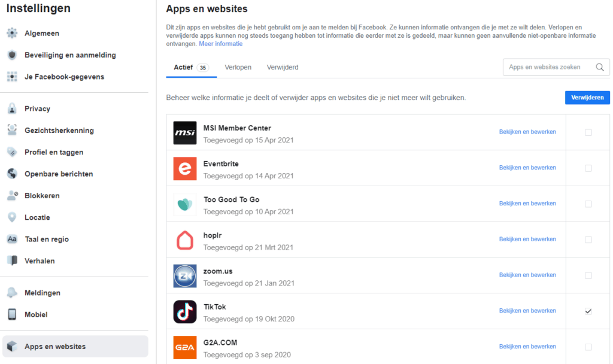Screen dimensions: 613x364
Task: Click the hoplr house logo
Action: [x=185, y=240]
